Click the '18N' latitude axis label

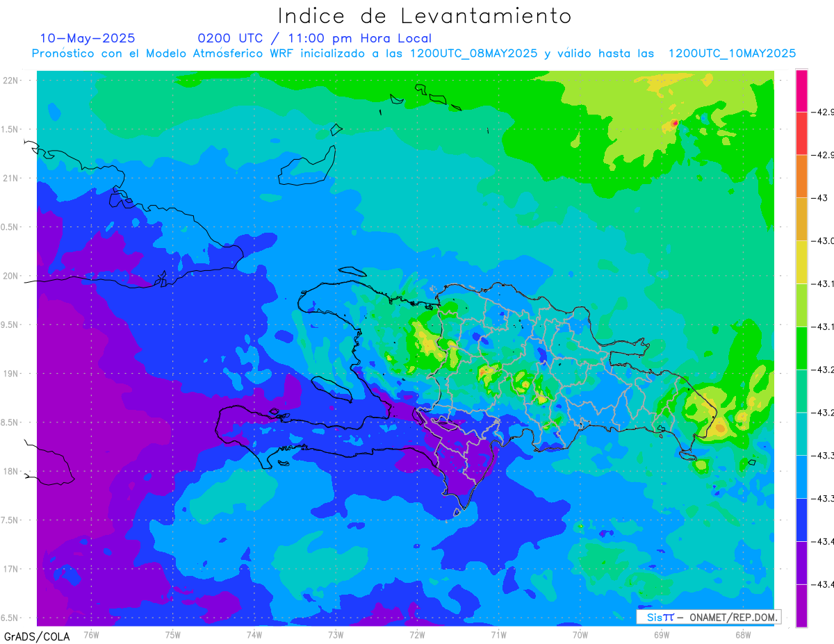[x=12, y=471]
